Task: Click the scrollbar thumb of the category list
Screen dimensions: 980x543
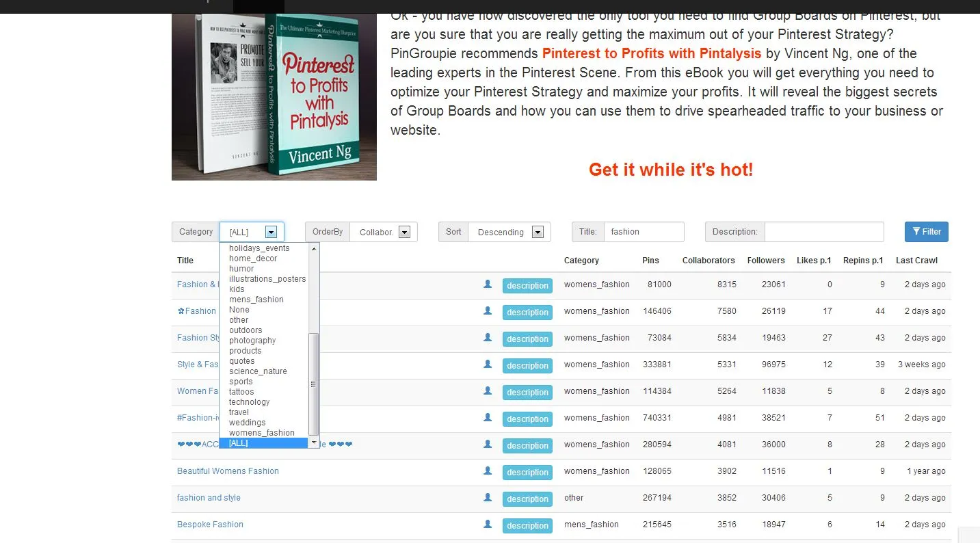Action: point(314,384)
